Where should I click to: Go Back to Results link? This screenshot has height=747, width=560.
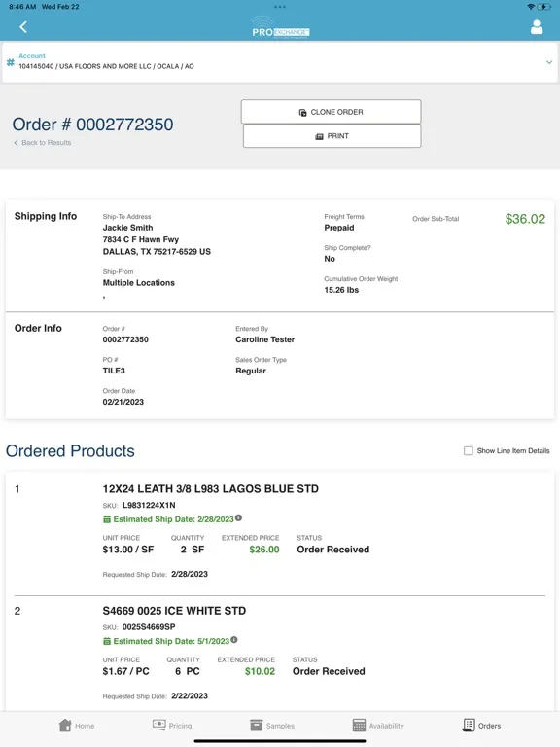pos(43,142)
